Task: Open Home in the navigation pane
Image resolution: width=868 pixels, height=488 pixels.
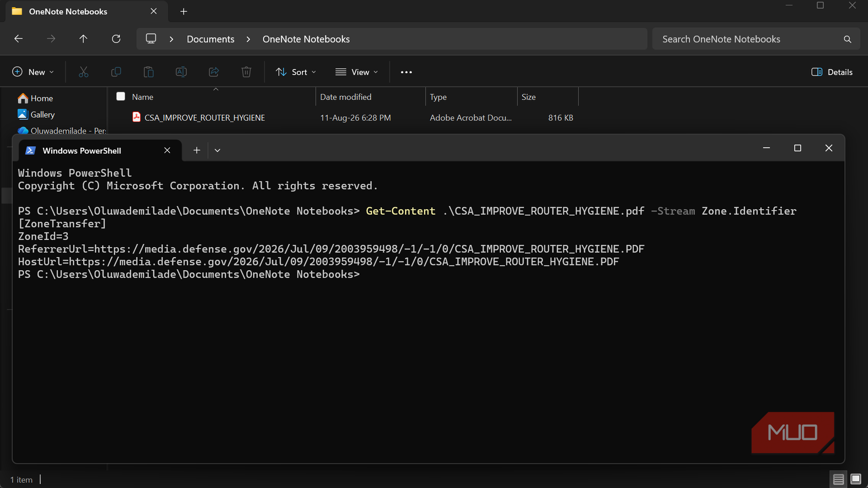Action: click(x=35, y=98)
